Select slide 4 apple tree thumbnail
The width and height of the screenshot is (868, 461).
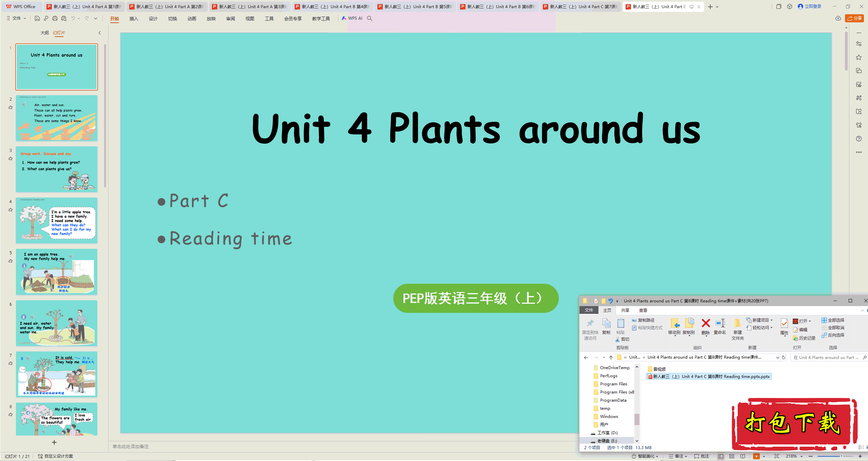coord(57,220)
